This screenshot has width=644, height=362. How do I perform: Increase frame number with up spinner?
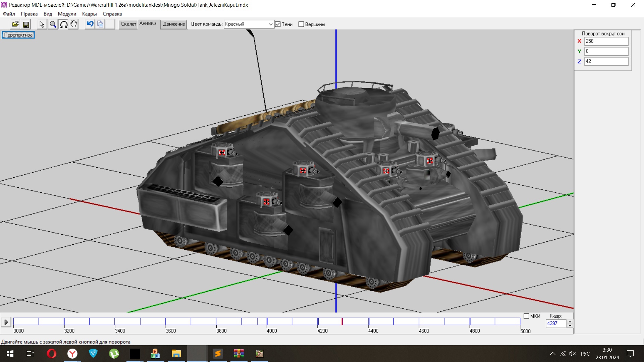click(x=570, y=321)
